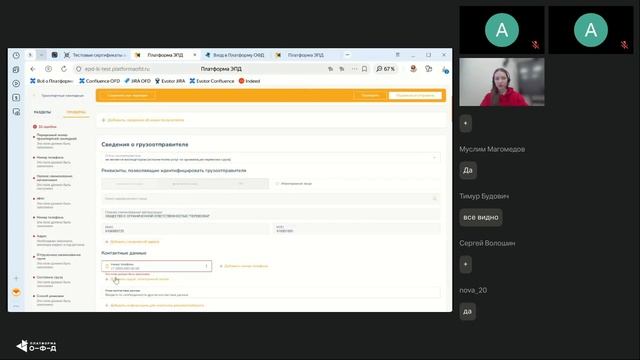Click the все видно chat reply chip
Viewport: 640px width, 360px height.
(x=481, y=217)
